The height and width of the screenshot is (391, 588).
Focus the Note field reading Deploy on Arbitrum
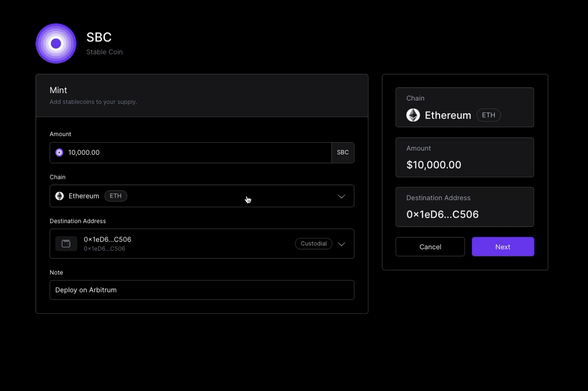click(202, 290)
